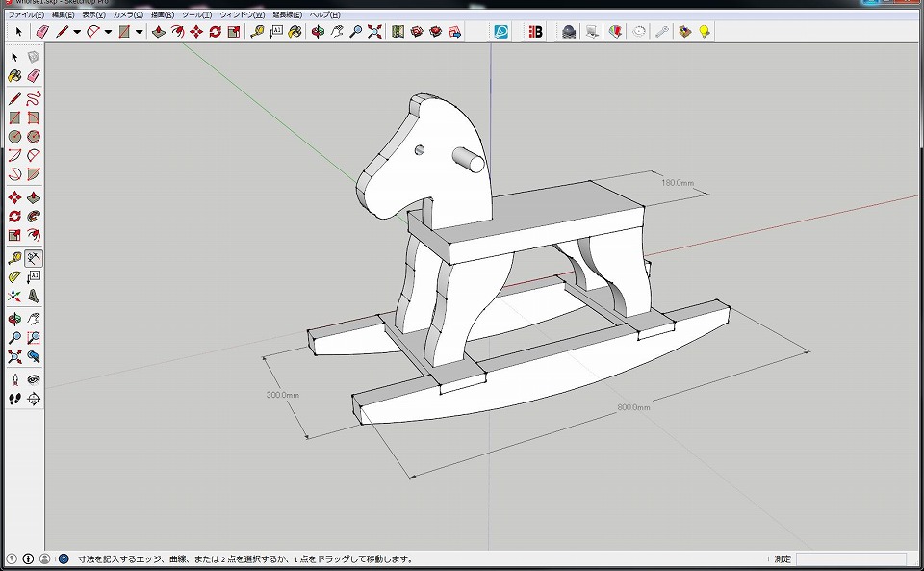Screen dimensions: 924x571
Task: Click the Rotate tool in top toolbar
Action: point(215,32)
